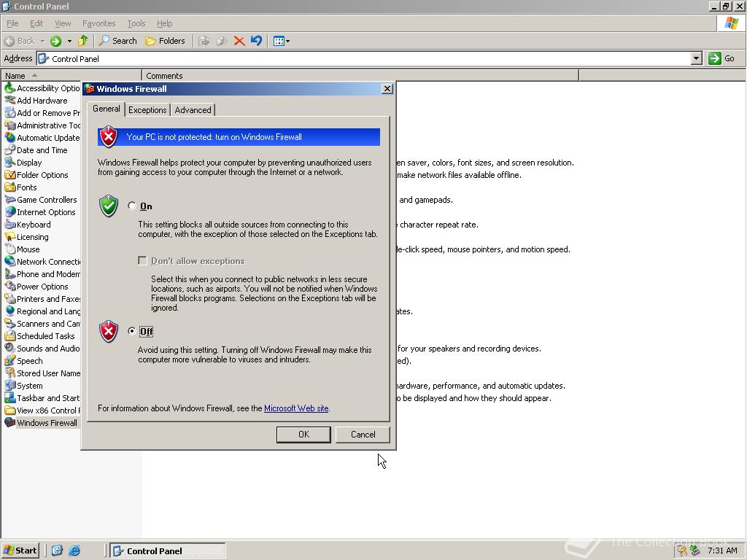Select the Scheduled Tasks icon
This screenshot has width=747, height=560.
tap(9, 335)
